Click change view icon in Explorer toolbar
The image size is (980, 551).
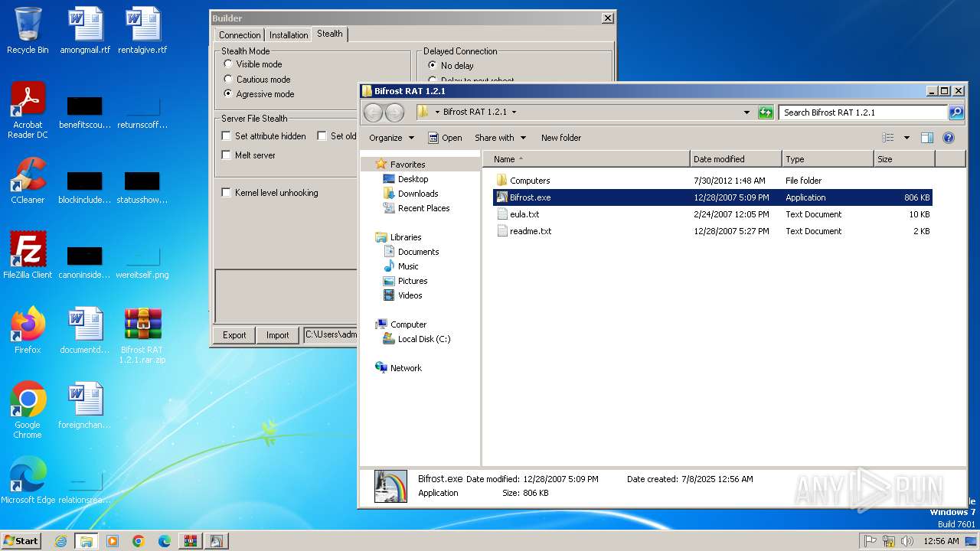(888, 138)
